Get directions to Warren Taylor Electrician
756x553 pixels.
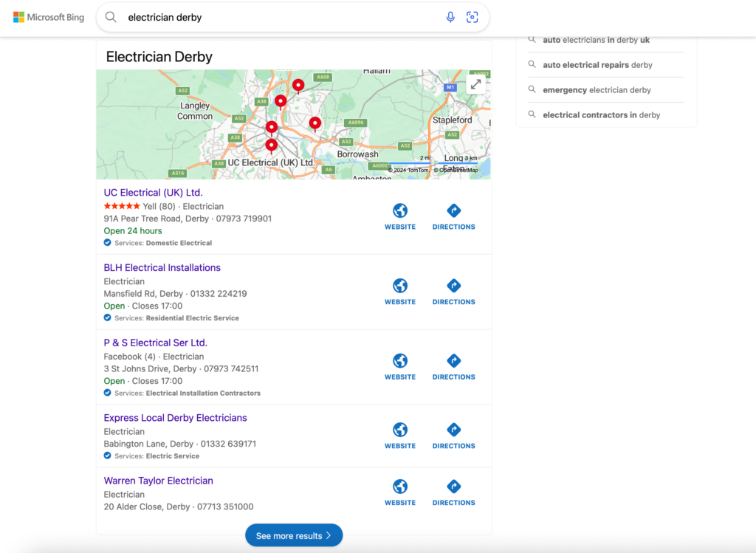(x=454, y=492)
